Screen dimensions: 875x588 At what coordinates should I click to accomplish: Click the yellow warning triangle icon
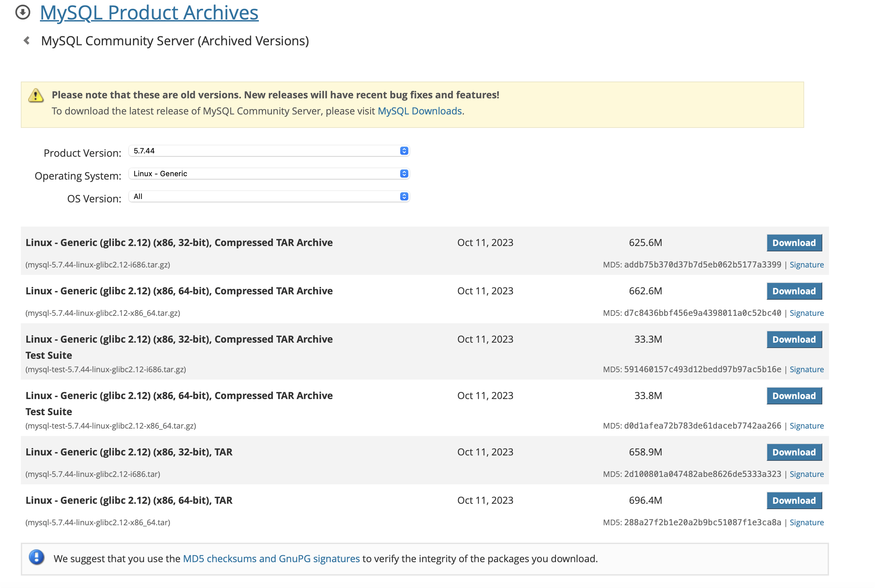[x=36, y=96]
